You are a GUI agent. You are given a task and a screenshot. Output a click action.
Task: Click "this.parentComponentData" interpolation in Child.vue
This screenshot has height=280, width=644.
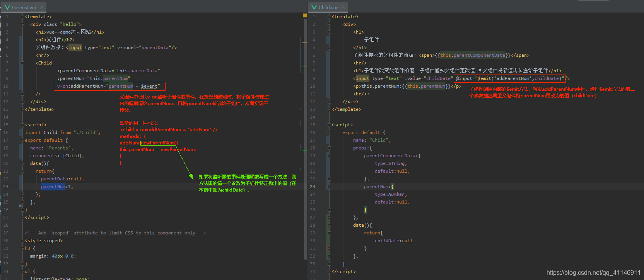pyautogui.click(x=473, y=55)
